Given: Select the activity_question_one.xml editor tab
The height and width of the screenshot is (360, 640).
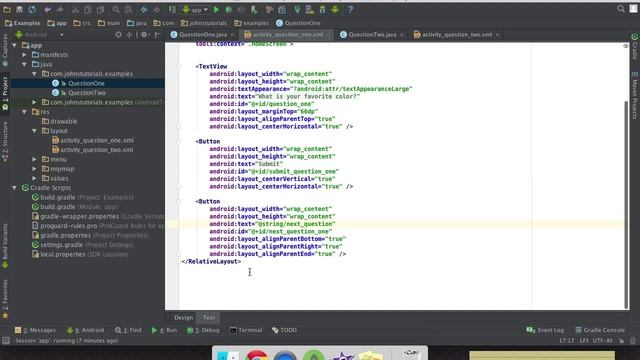Looking at the screenshot, I should point(287,35).
